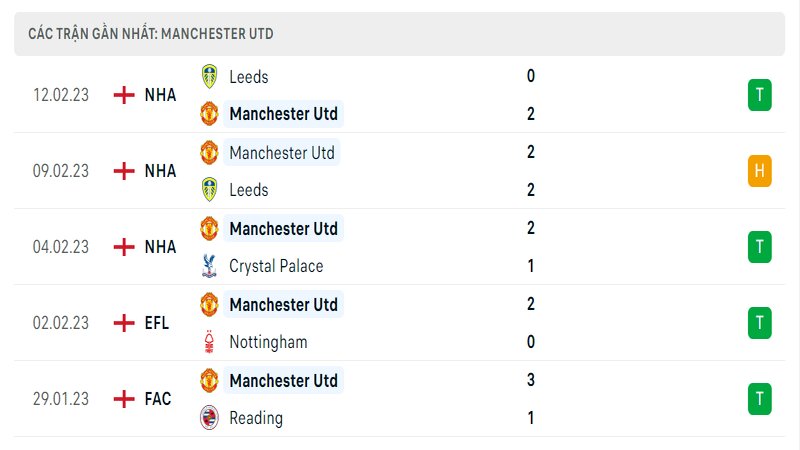Viewport: 800px width, 450px height.
Task: Click the Reading club crest icon
Action: pyautogui.click(x=209, y=417)
